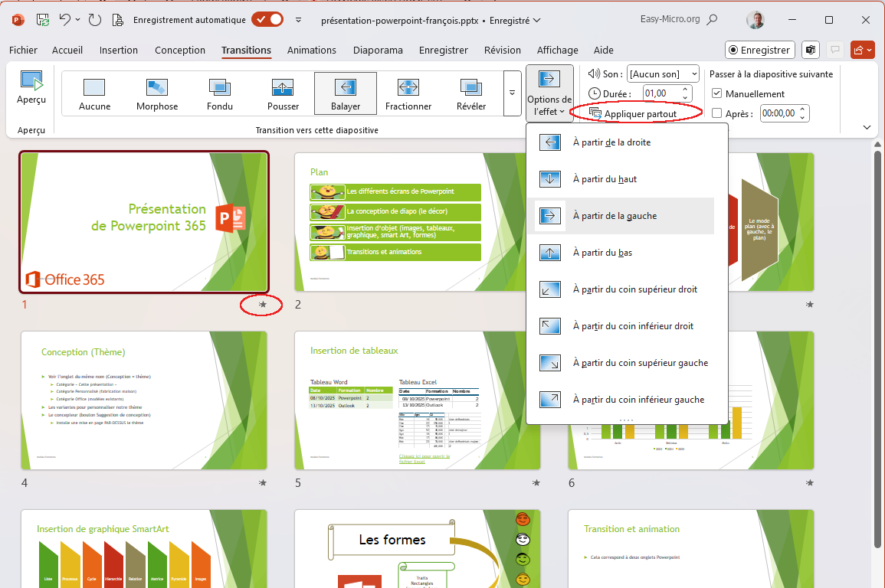Pick the Fractionner transition
Screen dimensions: 885x588
pos(408,87)
